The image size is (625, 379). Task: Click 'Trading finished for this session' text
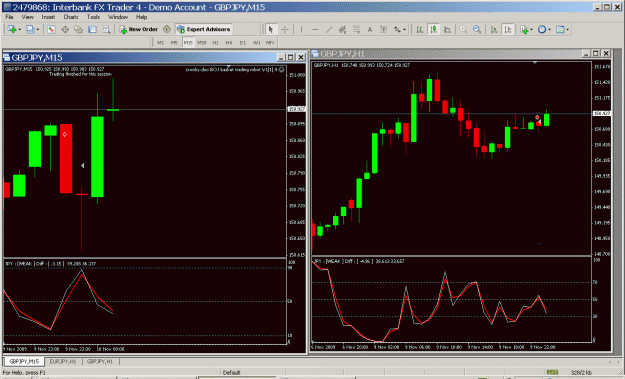[81, 74]
